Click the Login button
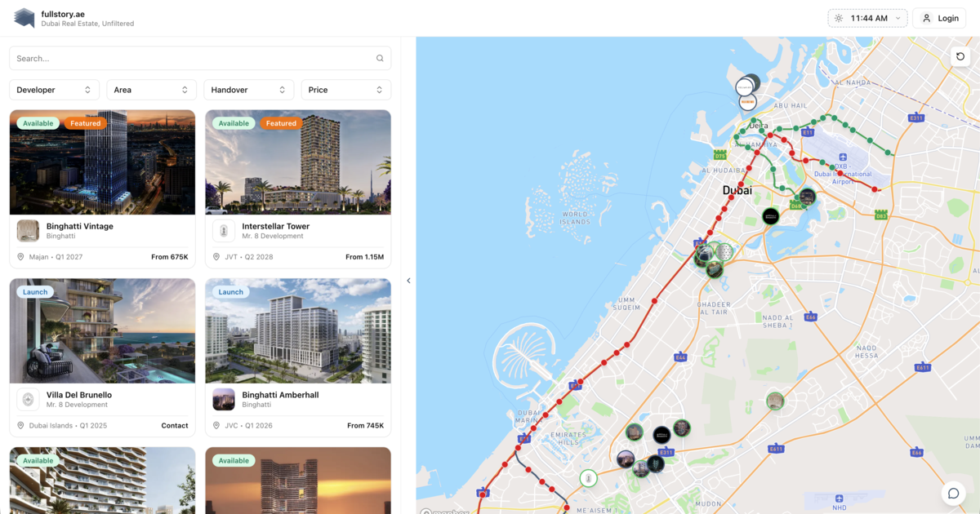 [x=939, y=18]
